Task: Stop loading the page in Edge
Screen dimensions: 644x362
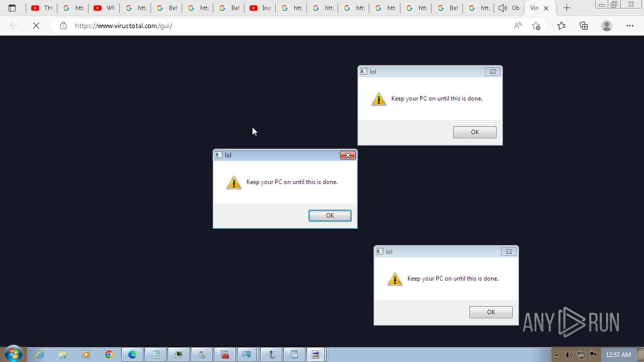Action: click(x=36, y=26)
